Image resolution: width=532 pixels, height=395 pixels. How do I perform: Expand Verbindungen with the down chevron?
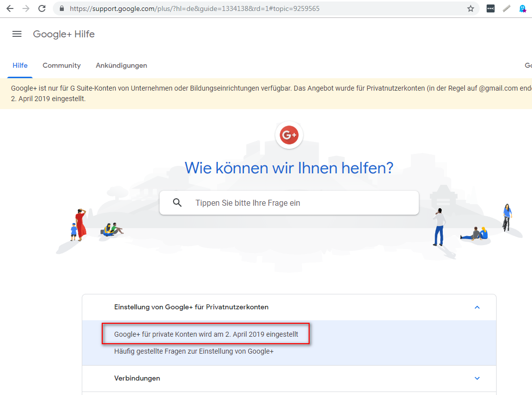(x=477, y=379)
